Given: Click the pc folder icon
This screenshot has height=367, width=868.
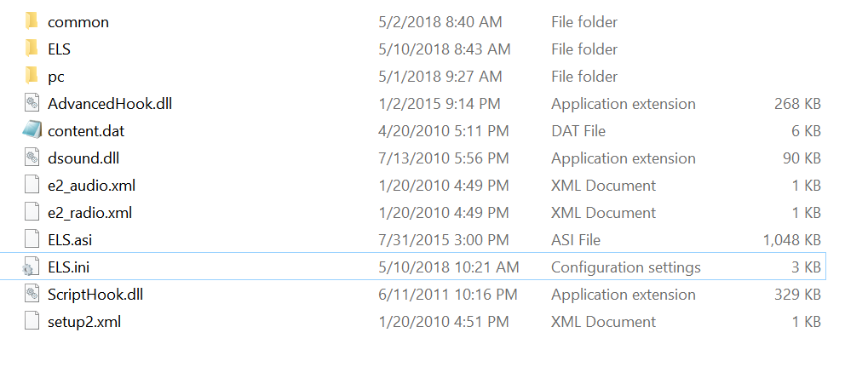Looking at the screenshot, I should tap(32, 76).
